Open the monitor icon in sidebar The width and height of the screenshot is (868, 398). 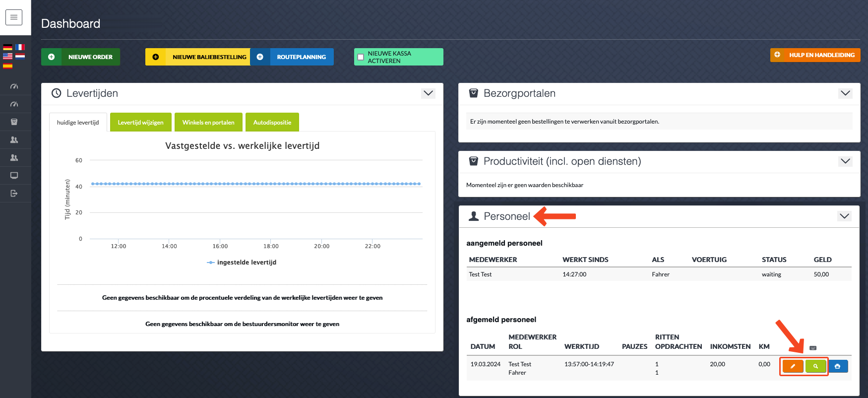14,176
